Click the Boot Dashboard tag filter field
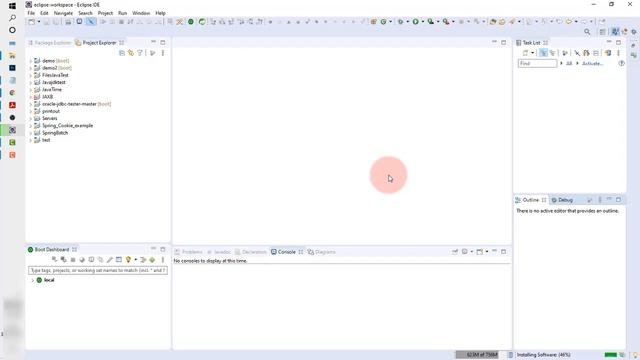 [x=98, y=270]
